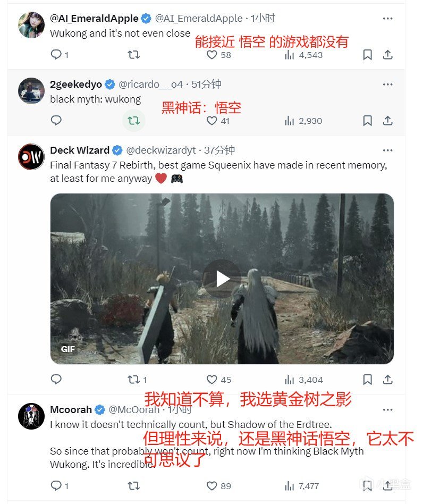Screen dimensions: 423x504
Task: Retweet 2geekedyo's black myth wukong post
Action: click(133, 121)
